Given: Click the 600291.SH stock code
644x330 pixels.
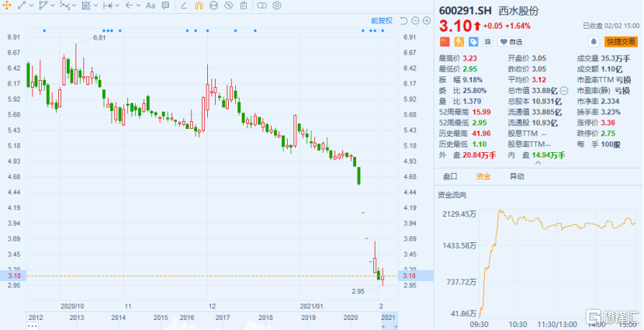Looking at the screenshot, I should click(466, 11).
